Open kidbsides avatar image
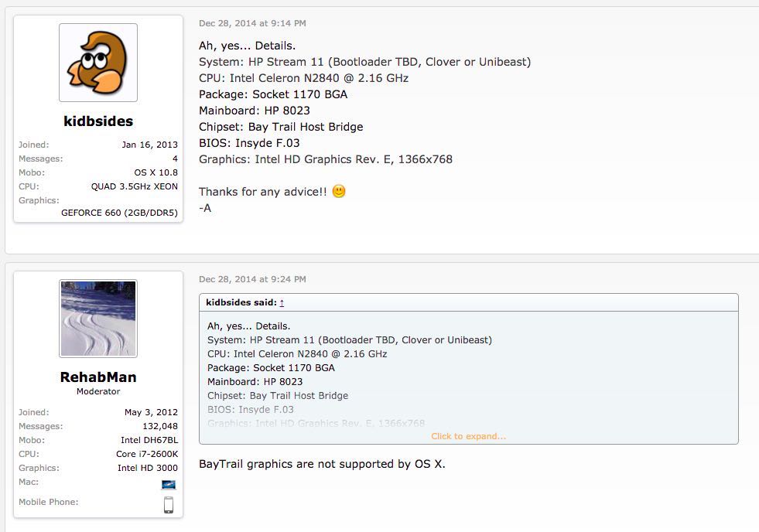The height and width of the screenshot is (532, 759). tap(98, 63)
